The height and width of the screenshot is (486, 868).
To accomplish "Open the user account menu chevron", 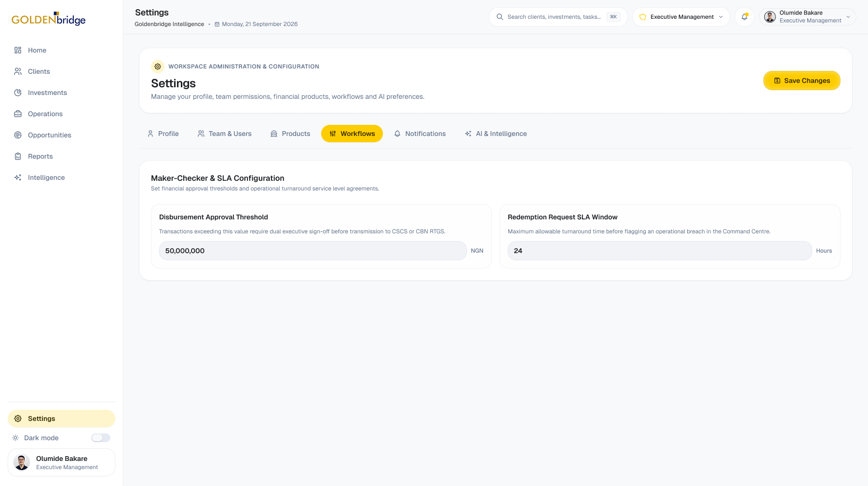I will click(x=848, y=17).
